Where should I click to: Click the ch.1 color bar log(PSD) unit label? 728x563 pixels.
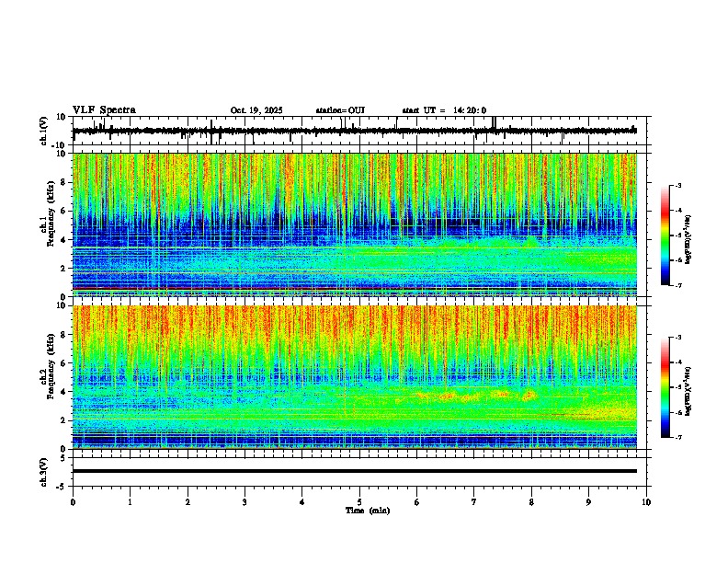point(688,239)
